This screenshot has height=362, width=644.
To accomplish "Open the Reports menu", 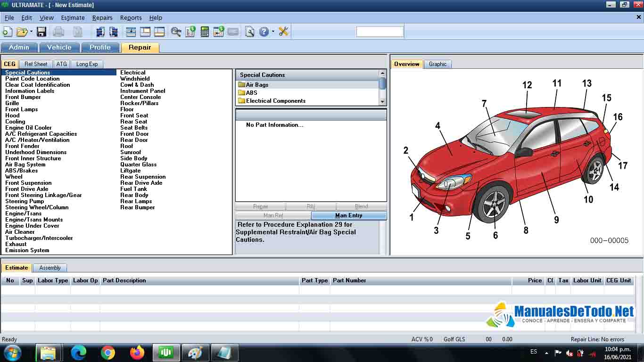I will click(131, 17).
